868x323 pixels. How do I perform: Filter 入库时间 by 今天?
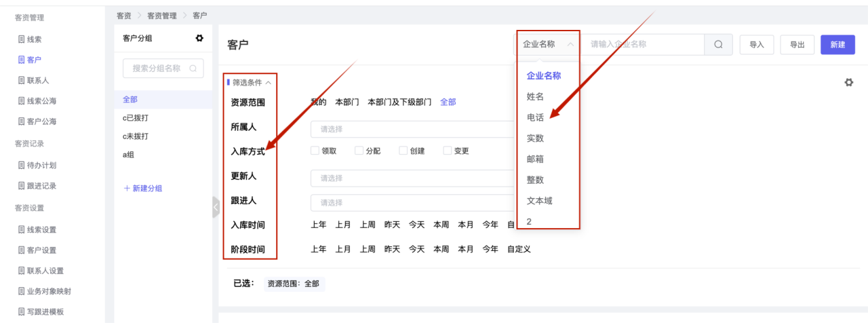pyautogui.click(x=416, y=225)
